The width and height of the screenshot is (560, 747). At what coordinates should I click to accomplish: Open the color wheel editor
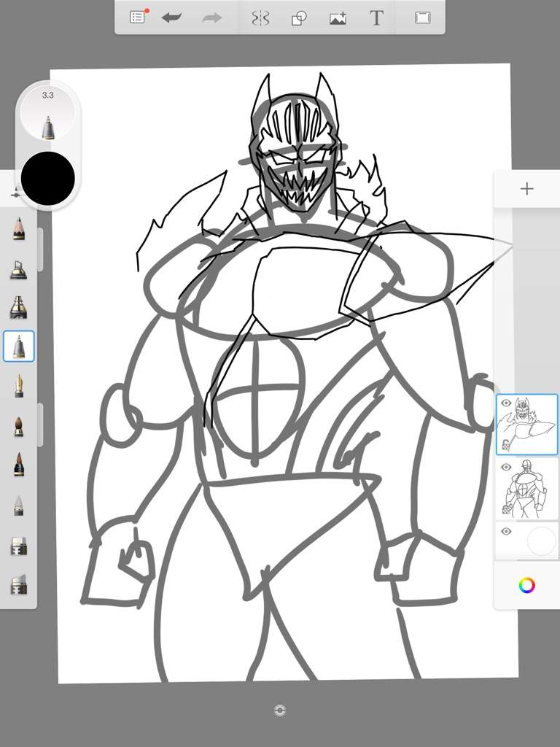click(x=526, y=585)
